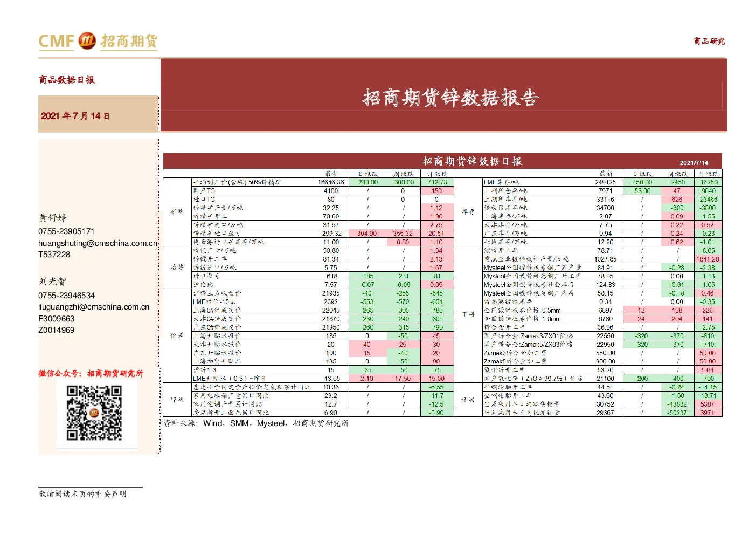Click analyst name 黄舒婷
Viewport: 756px width, 535px height.
point(52,218)
